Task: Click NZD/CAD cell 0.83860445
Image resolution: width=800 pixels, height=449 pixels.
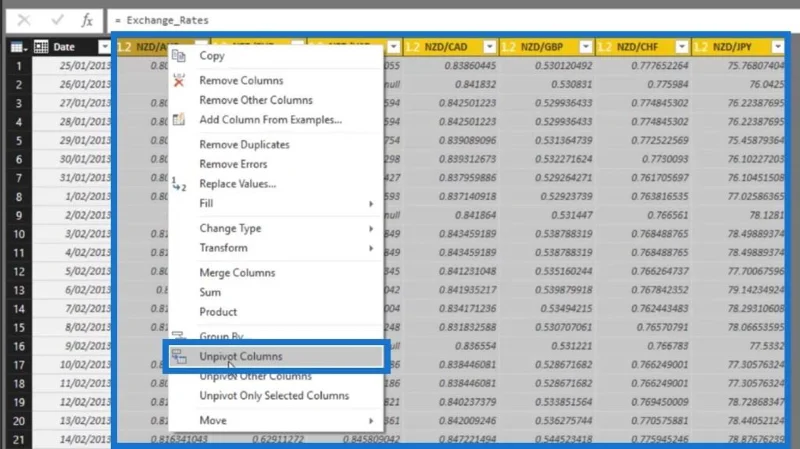Action: pyautogui.click(x=470, y=66)
